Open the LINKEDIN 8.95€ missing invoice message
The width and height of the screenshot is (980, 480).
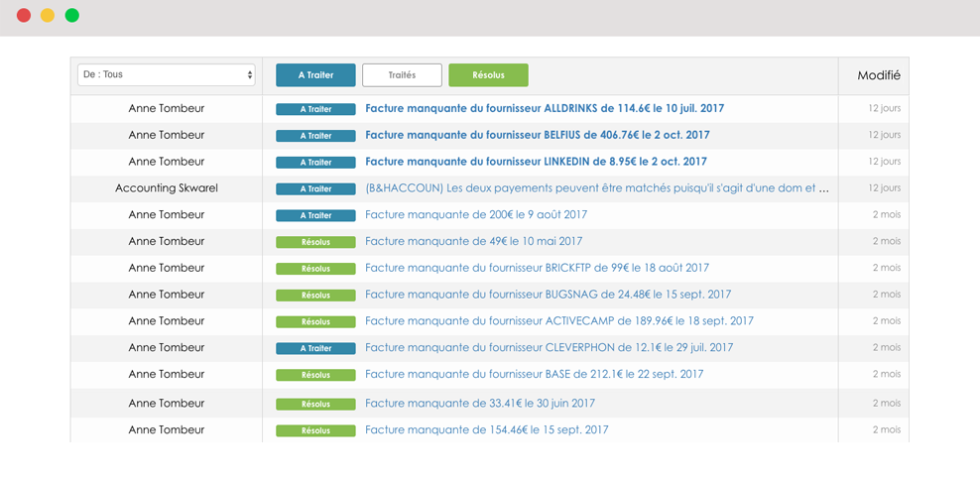coord(537,162)
